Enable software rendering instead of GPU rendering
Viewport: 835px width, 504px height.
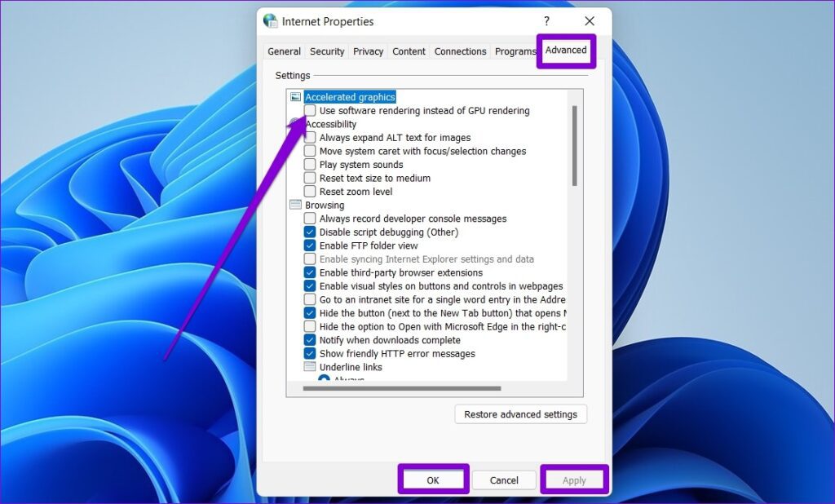pos(310,111)
